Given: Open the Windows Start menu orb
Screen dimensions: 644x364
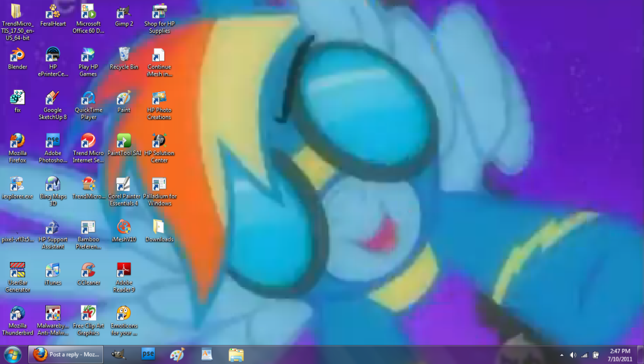Looking at the screenshot, I should (x=13, y=355).
